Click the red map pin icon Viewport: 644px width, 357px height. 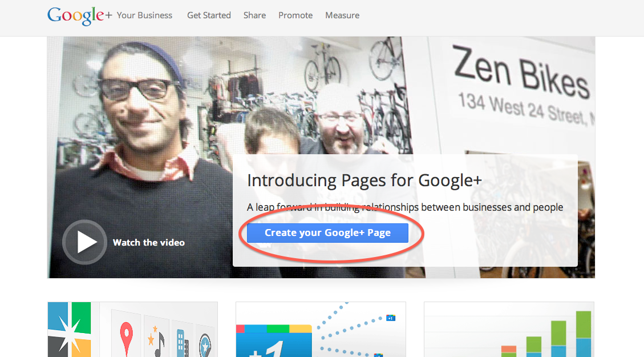[126, 336]
